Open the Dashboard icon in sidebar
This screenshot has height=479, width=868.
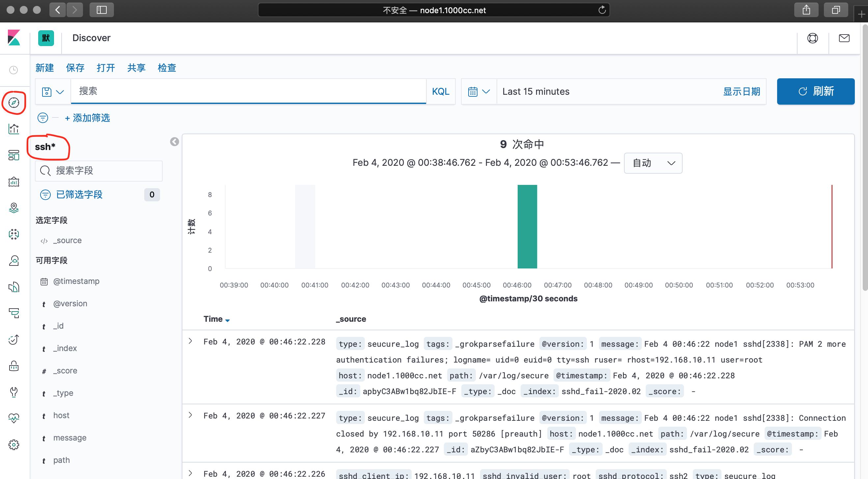[14, 155]
